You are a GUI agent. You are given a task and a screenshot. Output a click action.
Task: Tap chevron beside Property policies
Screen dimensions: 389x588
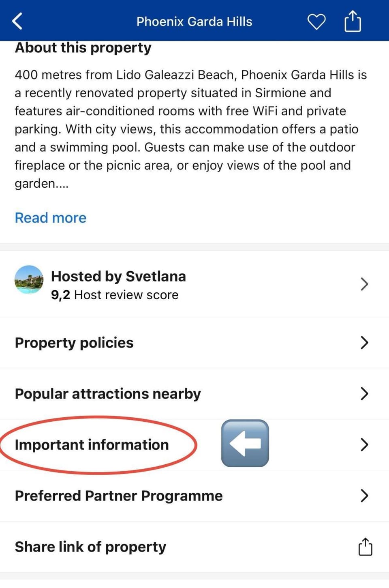point(364,343)
